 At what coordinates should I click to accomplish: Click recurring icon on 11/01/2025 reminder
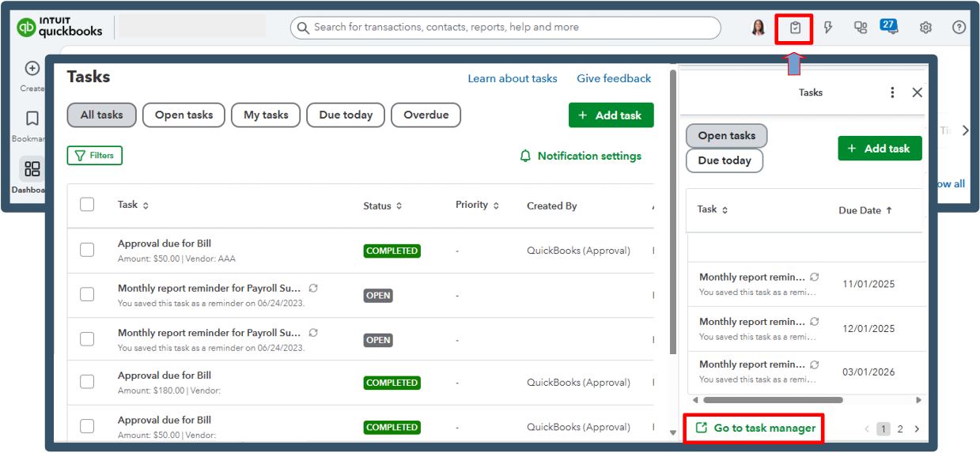815,277
